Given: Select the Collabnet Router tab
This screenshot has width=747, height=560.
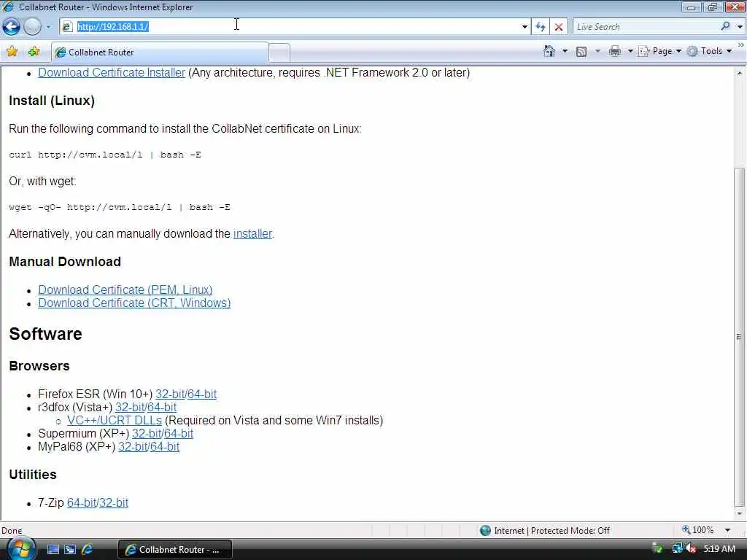Looking at the screenshot, I should pyautogui.click(x=160, y=52).
